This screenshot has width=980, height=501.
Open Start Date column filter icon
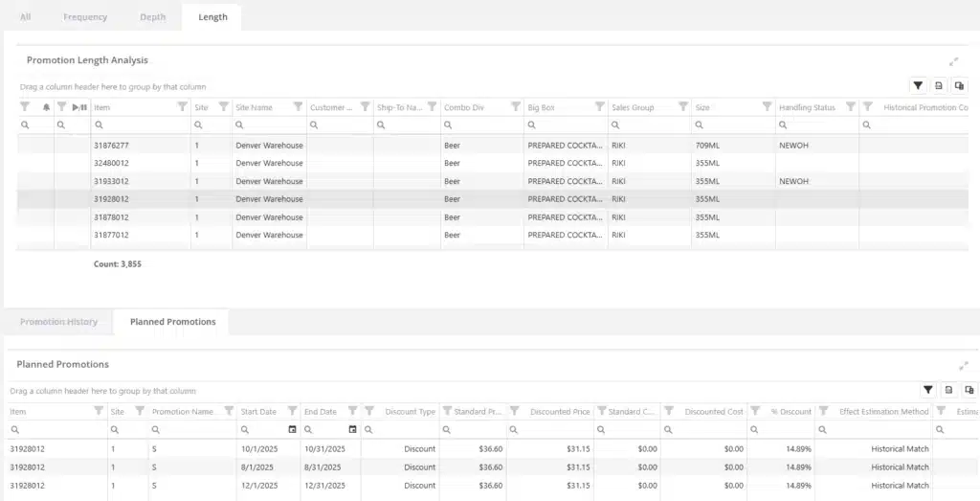point(292,411)
